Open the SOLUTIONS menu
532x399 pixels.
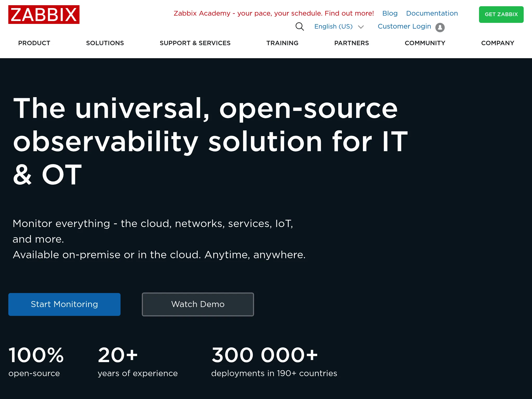(x=105, y=43)
